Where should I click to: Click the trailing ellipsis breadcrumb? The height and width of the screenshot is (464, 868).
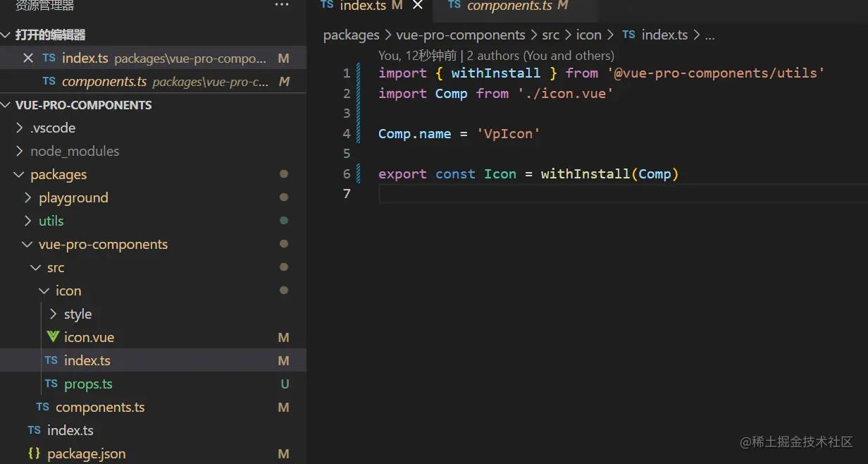tap(709, 35)
